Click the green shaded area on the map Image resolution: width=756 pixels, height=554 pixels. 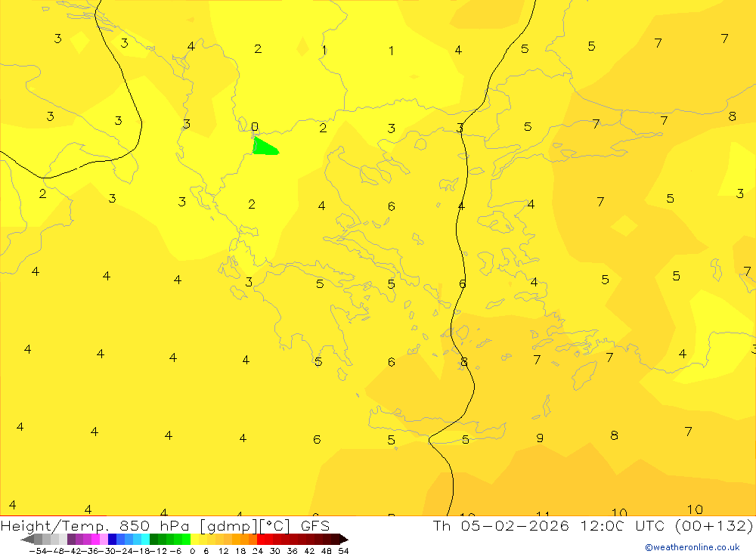264,147
